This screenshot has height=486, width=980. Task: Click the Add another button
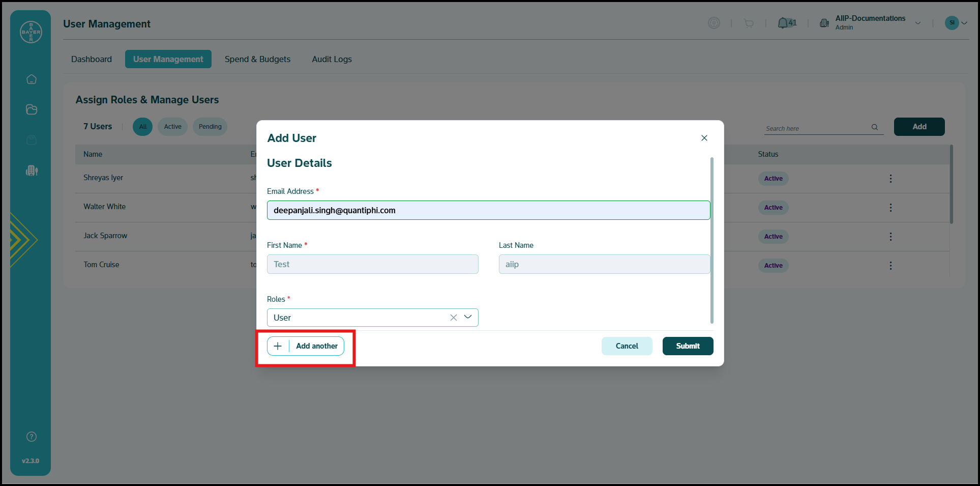[306, 346]
